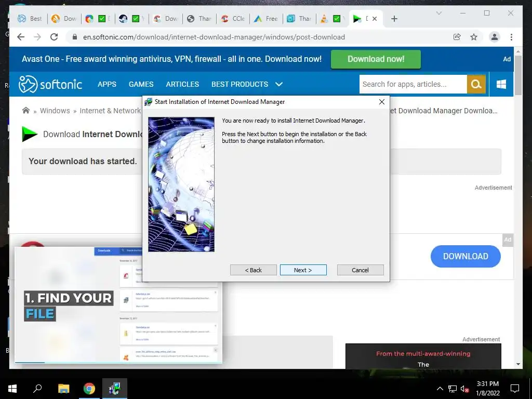Cancel the Internet Download Manager installation

[x=360, y=270]
